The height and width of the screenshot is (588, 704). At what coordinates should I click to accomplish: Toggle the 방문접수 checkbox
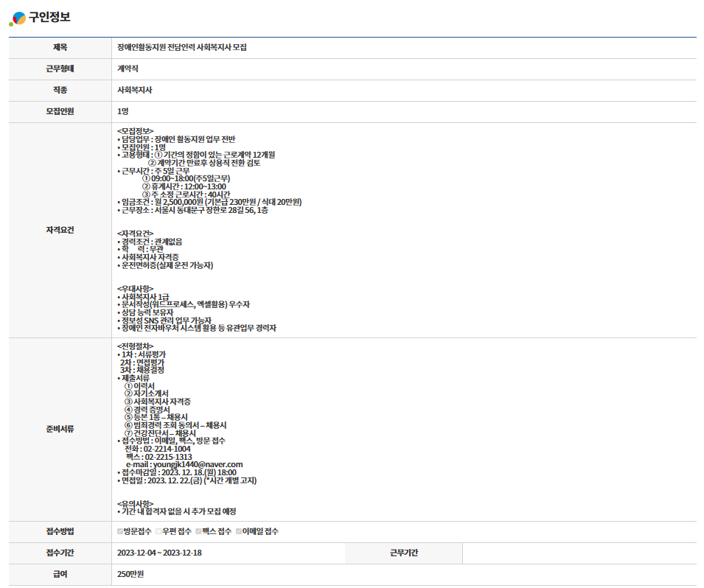120,531
